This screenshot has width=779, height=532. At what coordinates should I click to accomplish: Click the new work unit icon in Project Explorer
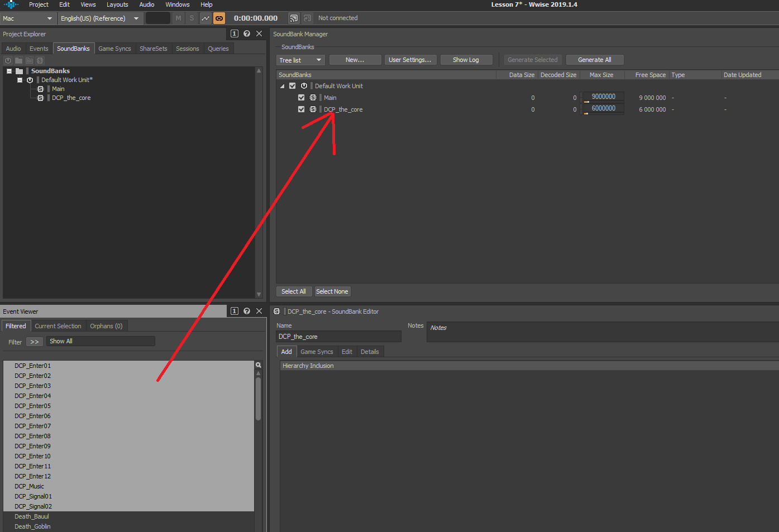(x=8, y=60)
